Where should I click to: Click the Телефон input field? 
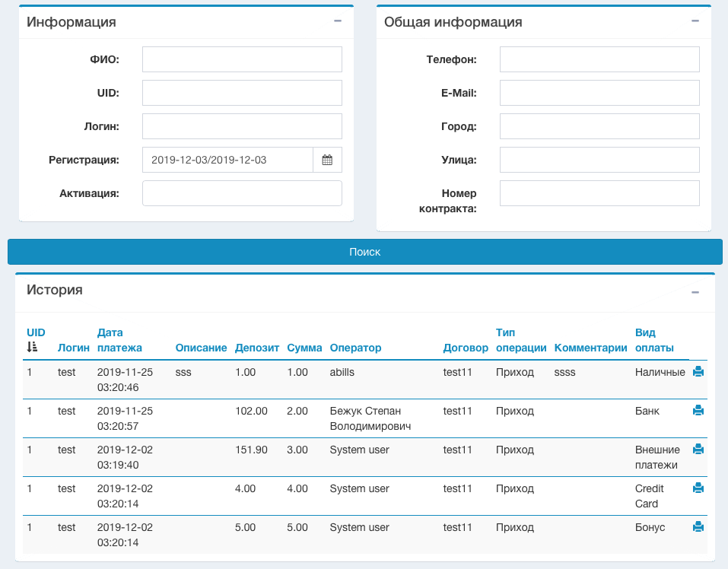tap(599, 59)
